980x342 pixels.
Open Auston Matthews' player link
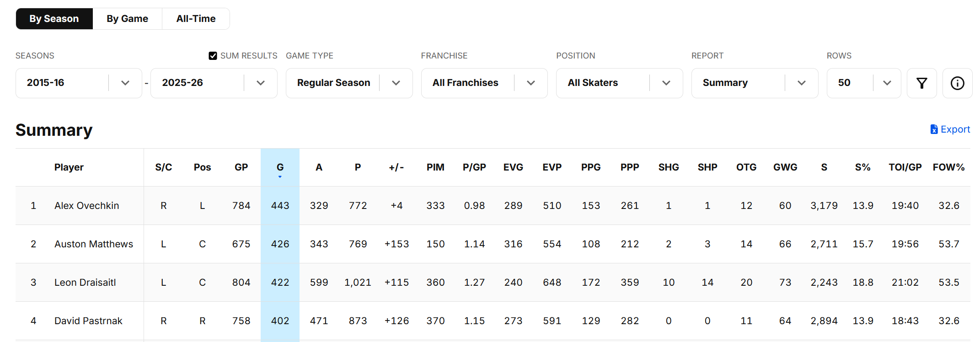click(x=94, y=244)
